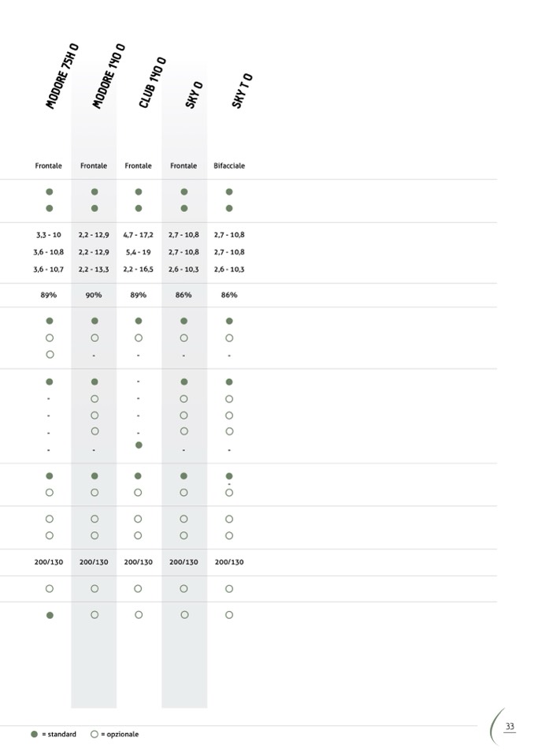
Task: Click the 90% efficiency value
Action: coord(94,295)
